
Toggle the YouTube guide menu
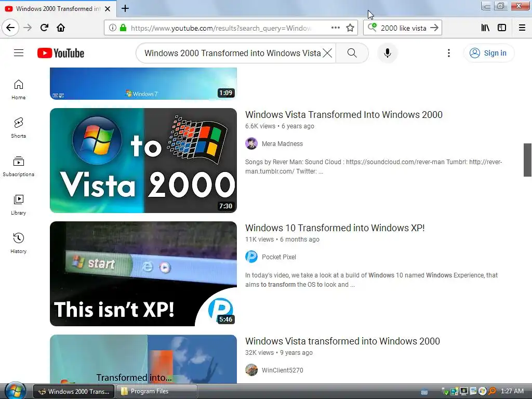click(19, 53)
